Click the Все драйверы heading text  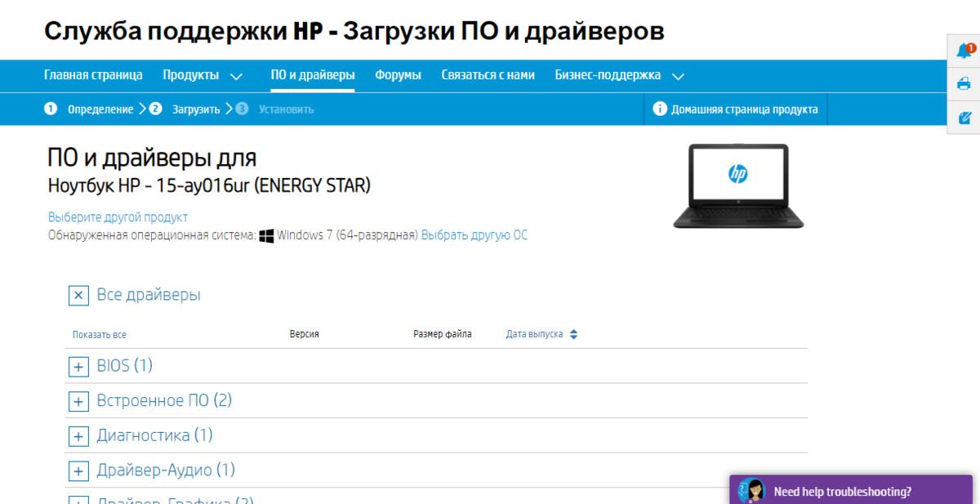149,294
